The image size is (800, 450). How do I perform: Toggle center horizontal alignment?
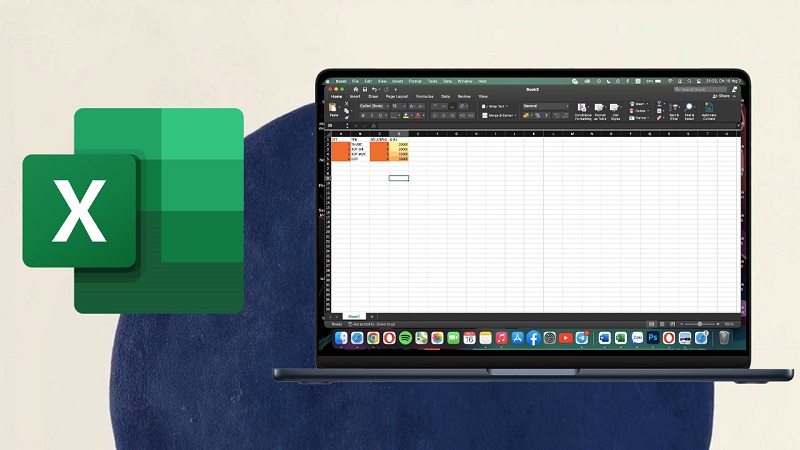pos(444,115)
